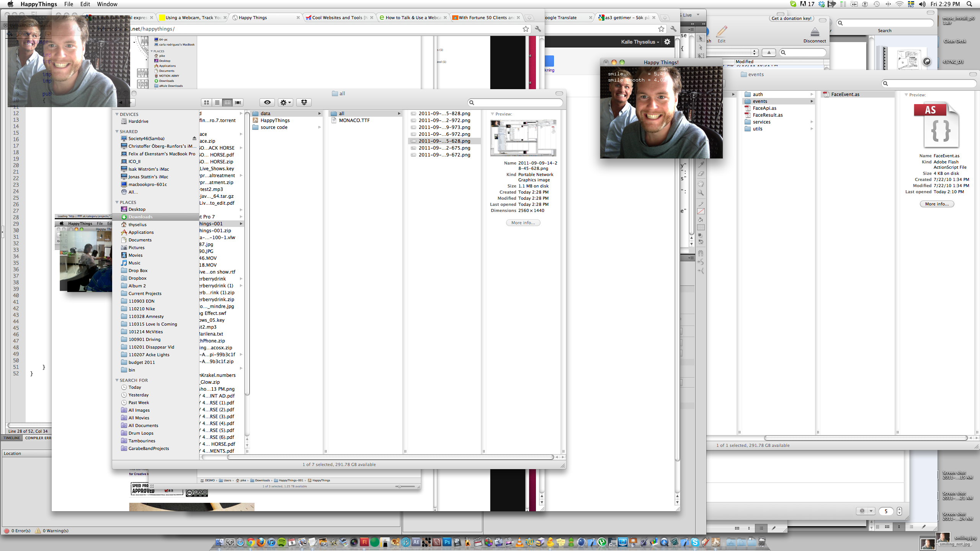Click the volume icon in the menu bar
980x551 pixels.
tap(922, 4)
